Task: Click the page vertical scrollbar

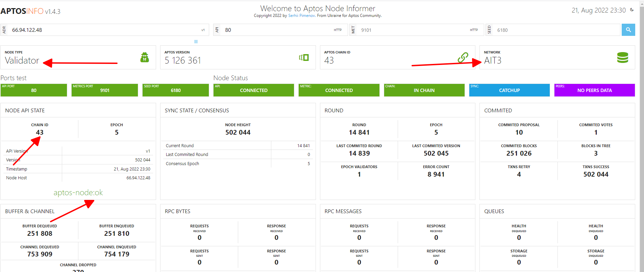Action: click(642, 135)
